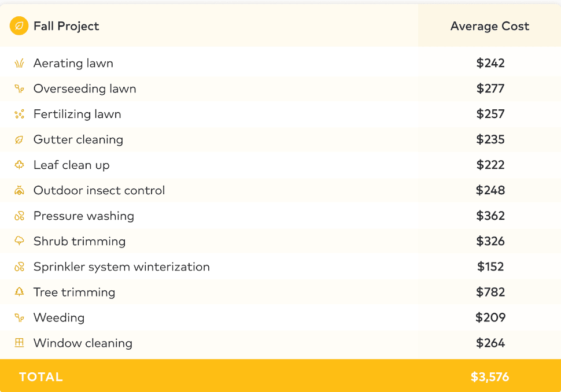
Task: Click the leaf icon next to Gutter cleaning
Action: coord(19,139)
